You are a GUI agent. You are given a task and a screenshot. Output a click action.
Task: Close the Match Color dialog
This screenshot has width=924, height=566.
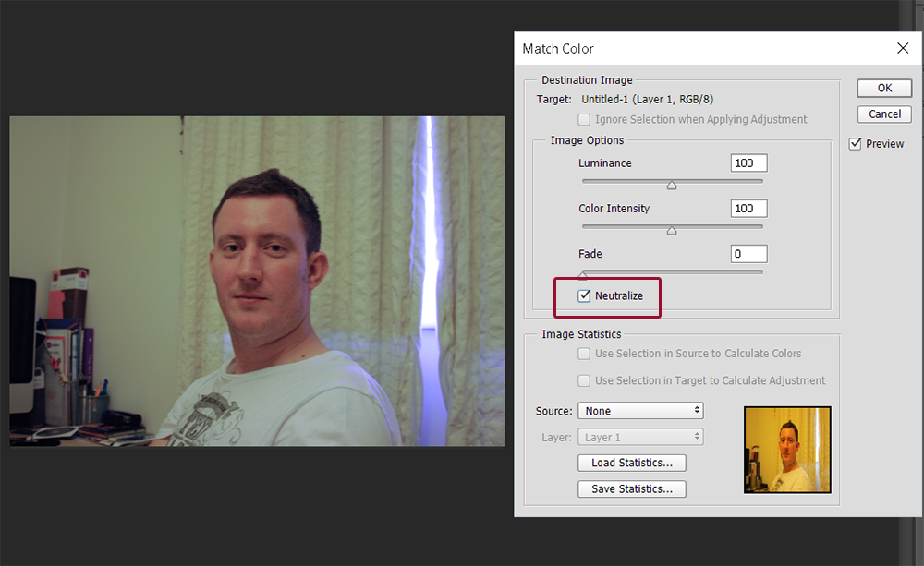(x=903, y=48)
